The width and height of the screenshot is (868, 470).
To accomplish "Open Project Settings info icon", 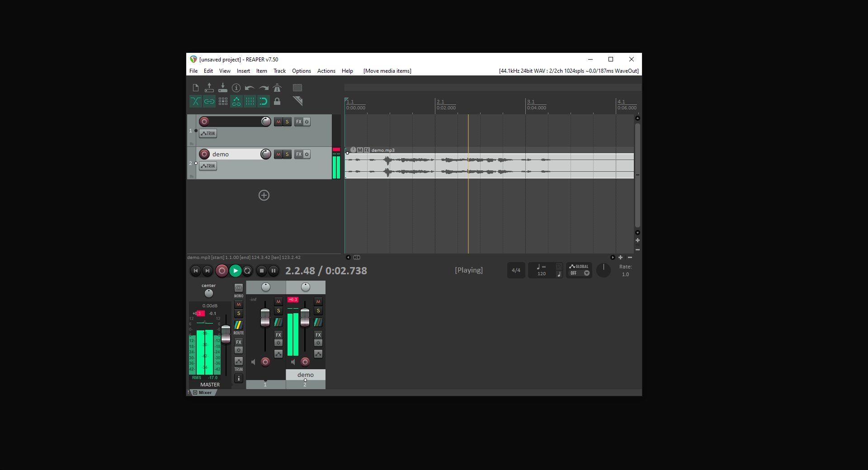I will point(236,88).
